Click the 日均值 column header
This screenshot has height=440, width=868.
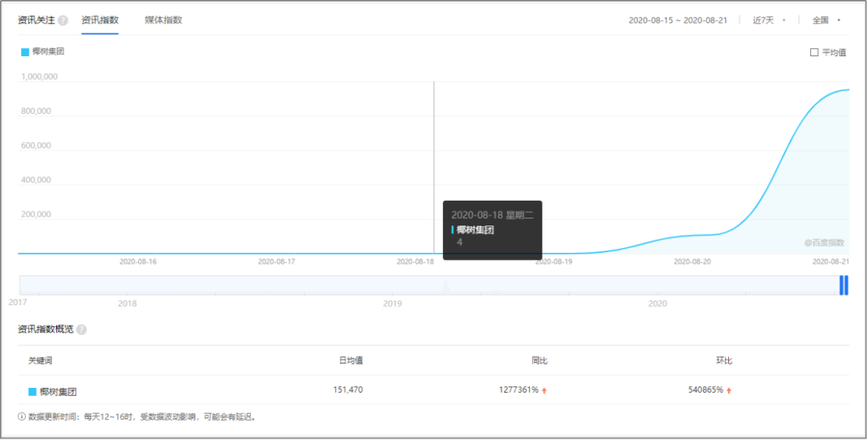[x=351, y=361]
